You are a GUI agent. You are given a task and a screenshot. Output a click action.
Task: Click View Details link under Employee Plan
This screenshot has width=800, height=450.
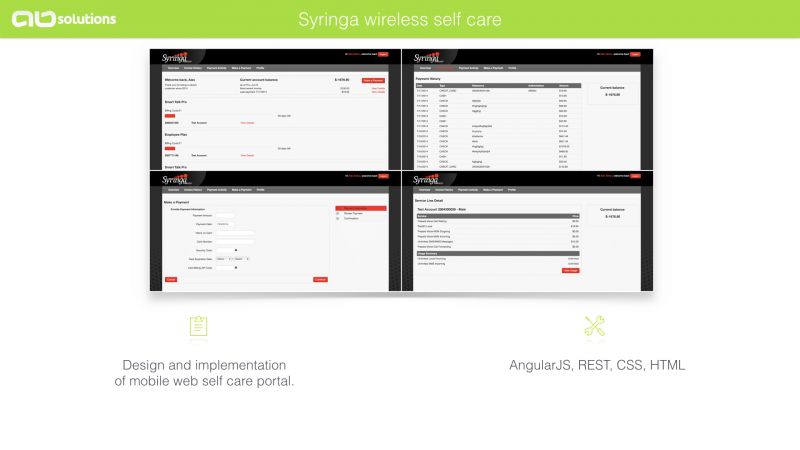247,156
